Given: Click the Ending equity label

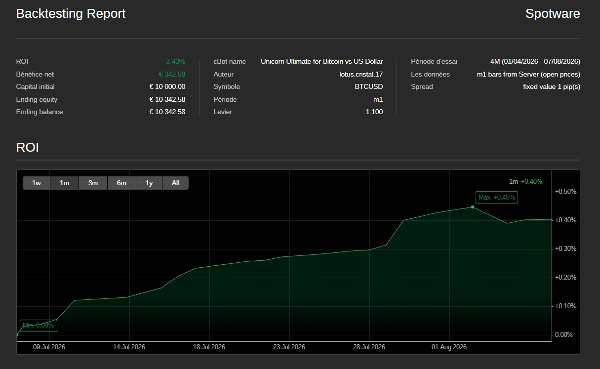Looking at the screenshot, I should (37, 100).
